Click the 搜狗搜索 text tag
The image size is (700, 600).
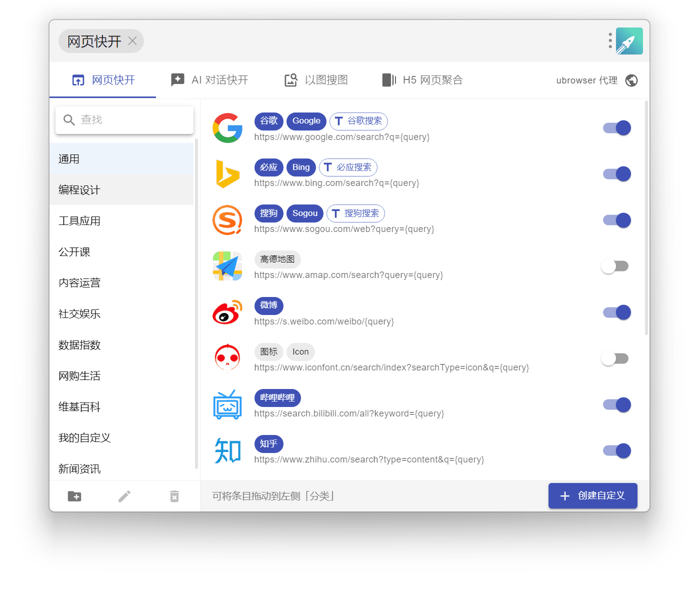click(x=355, y=213)
